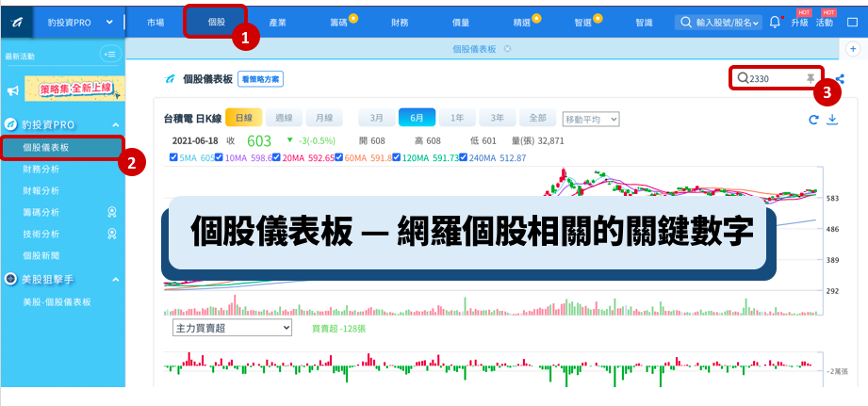Toggle the 20MA checkbox
The width and height of the screenshot is (868, 406).
pyautogui.click(x=276, y=157)
